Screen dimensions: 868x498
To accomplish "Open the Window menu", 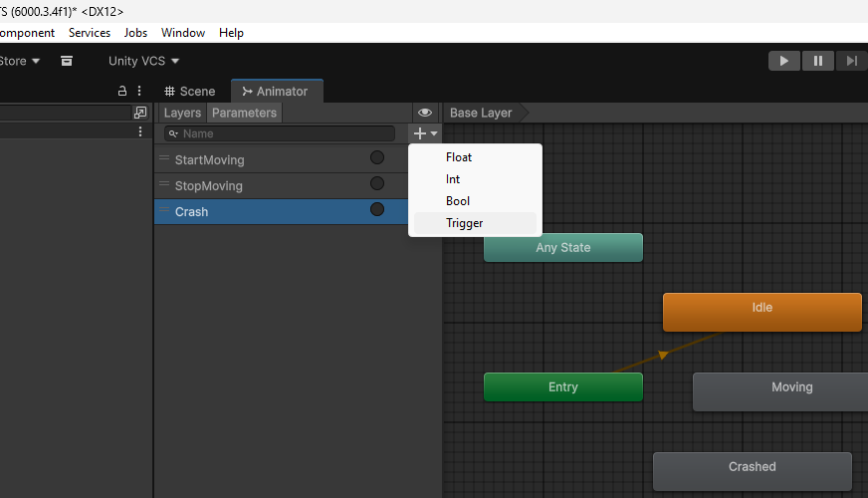I will (x=183, y=33).
